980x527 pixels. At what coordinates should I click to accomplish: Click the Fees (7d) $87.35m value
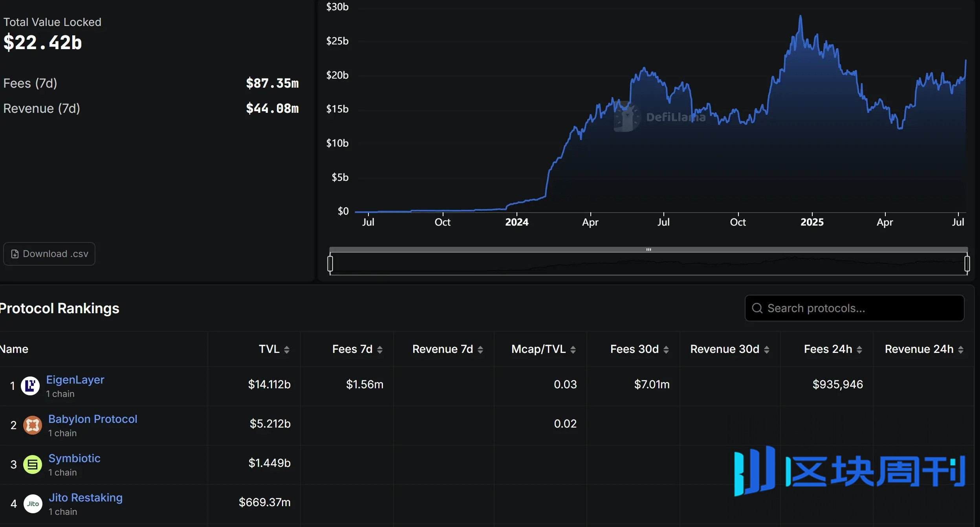pyautogui.click(x=272, y=83)
